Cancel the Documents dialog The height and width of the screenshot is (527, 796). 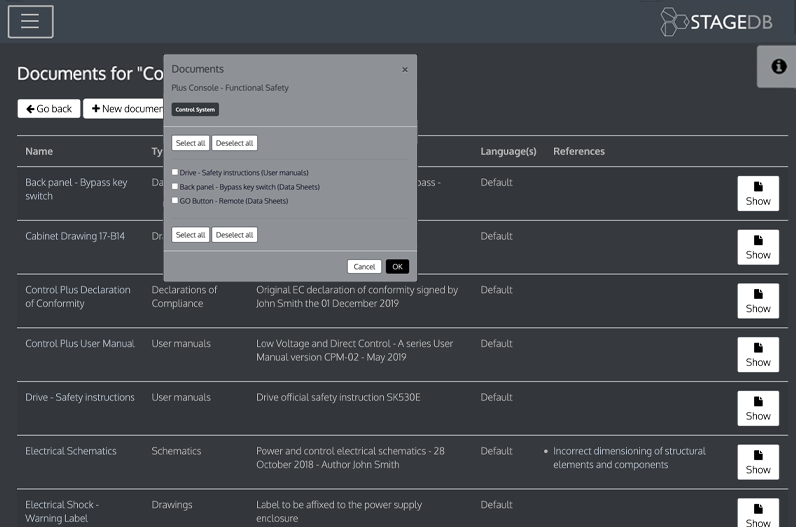(364, 267)
